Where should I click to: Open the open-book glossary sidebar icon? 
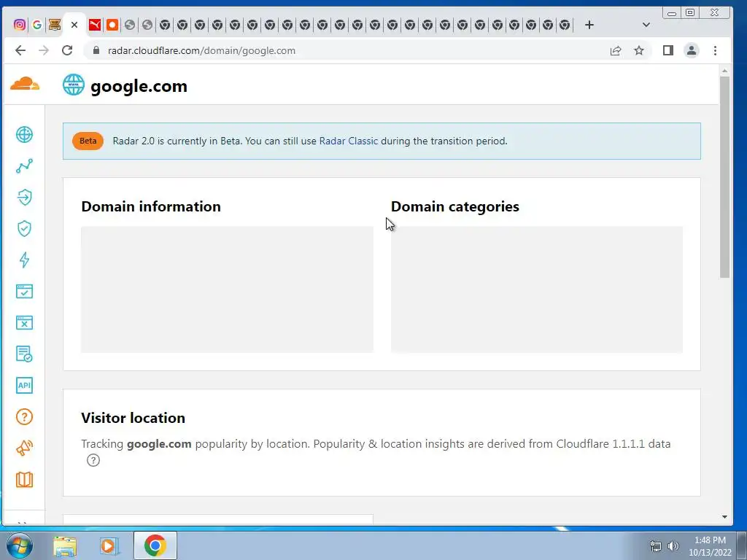tap(24, 480)
